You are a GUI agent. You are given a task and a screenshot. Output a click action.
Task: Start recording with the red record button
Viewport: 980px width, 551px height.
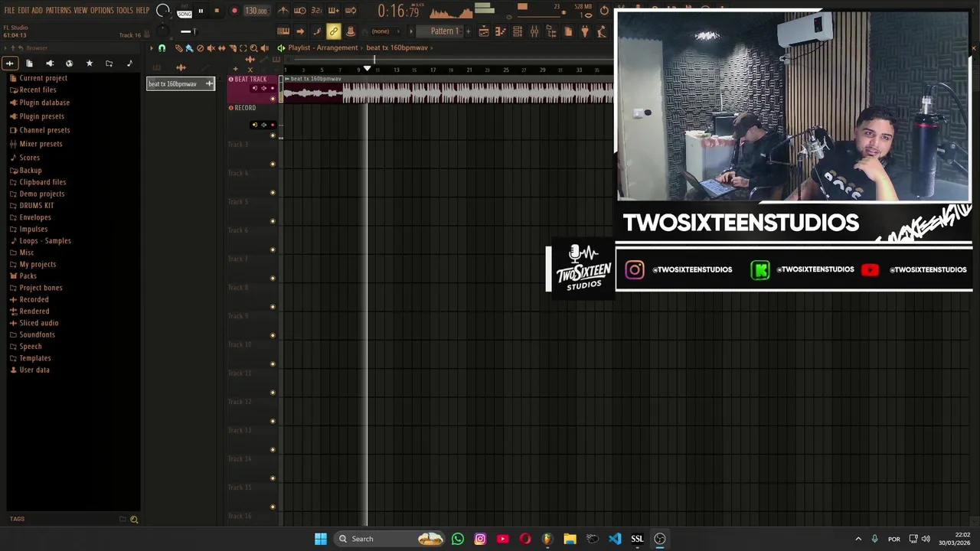[234, 11]
